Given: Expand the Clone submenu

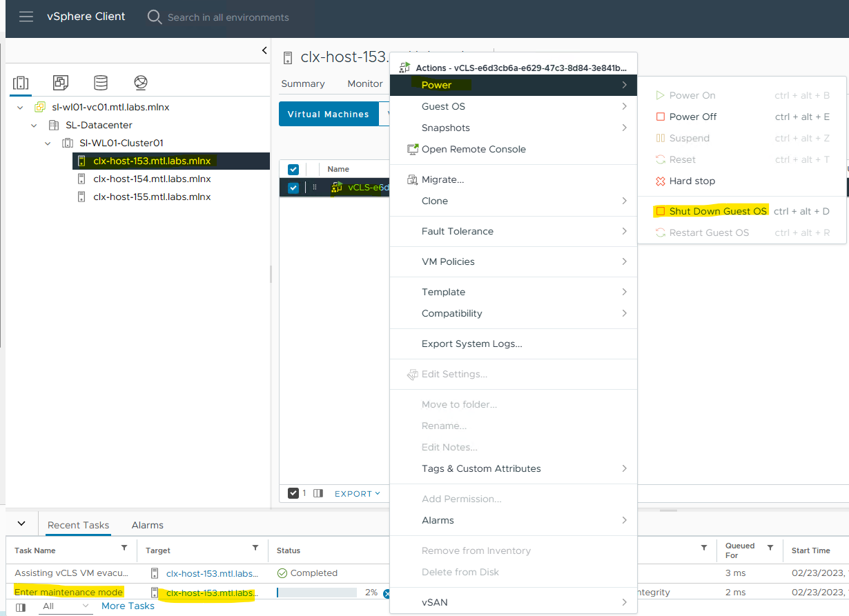Looking at the screenshot, I should 514,201.
